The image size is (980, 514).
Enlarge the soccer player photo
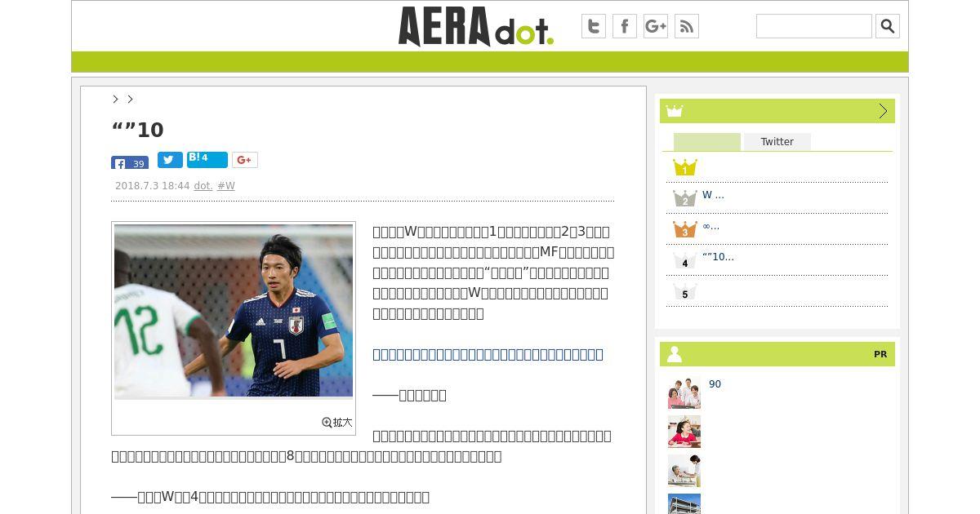[x=234, y=311]
